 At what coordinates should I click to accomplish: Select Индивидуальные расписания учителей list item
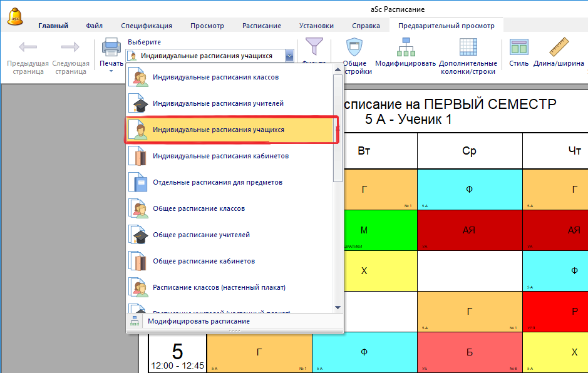point(218,103)
